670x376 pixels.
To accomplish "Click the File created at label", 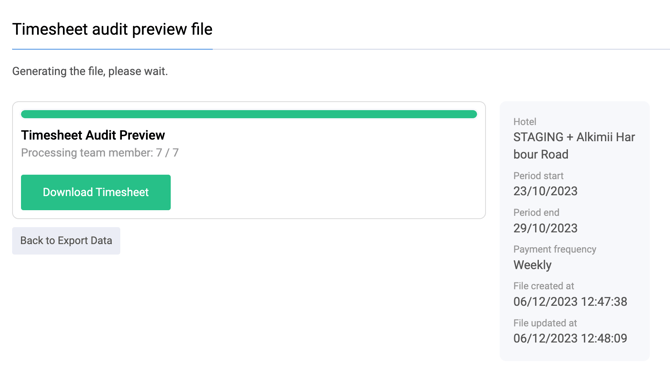I will [544, 286].
